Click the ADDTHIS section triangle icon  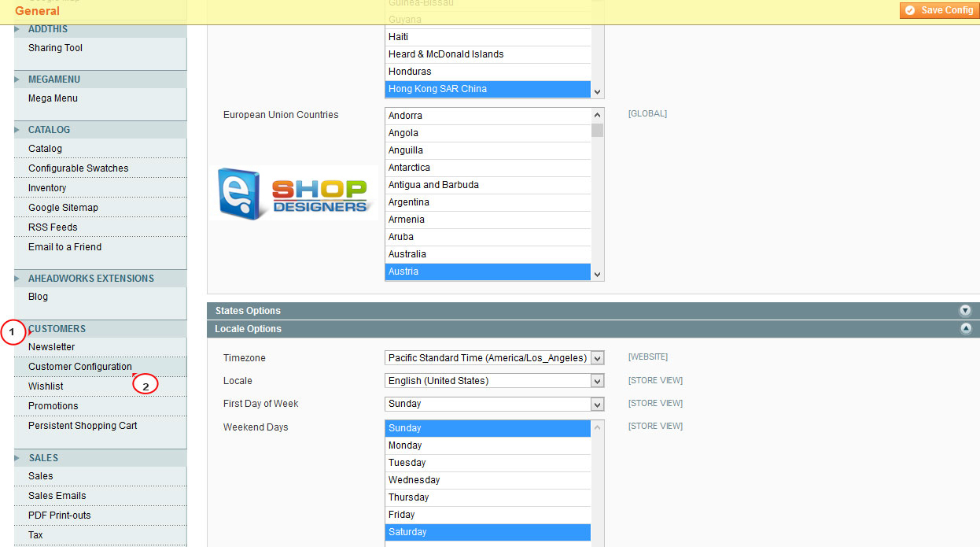tap(17, 29)
